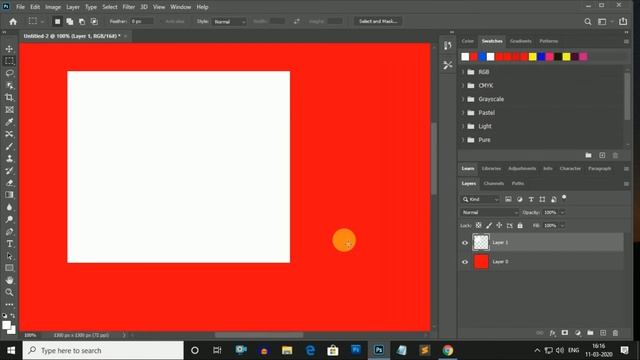Toggle type layer filter
This screenshot has width=640, height=360.
(531, 199)
